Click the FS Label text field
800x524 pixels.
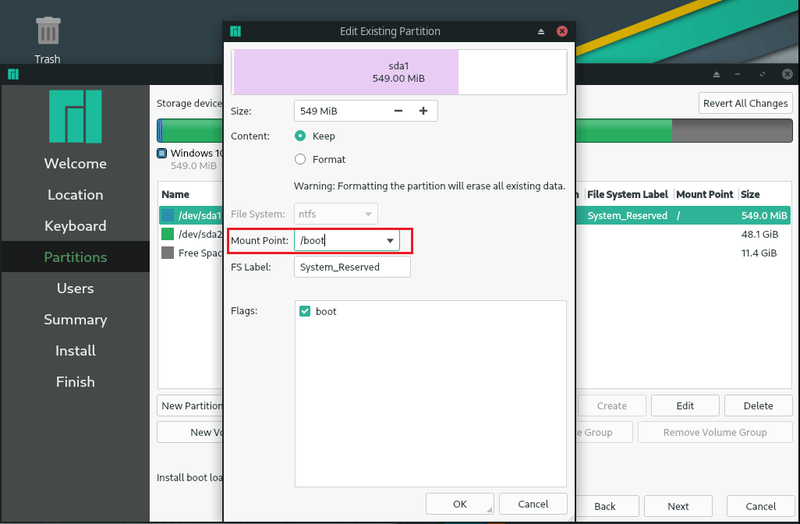click(x=352, y=267)
